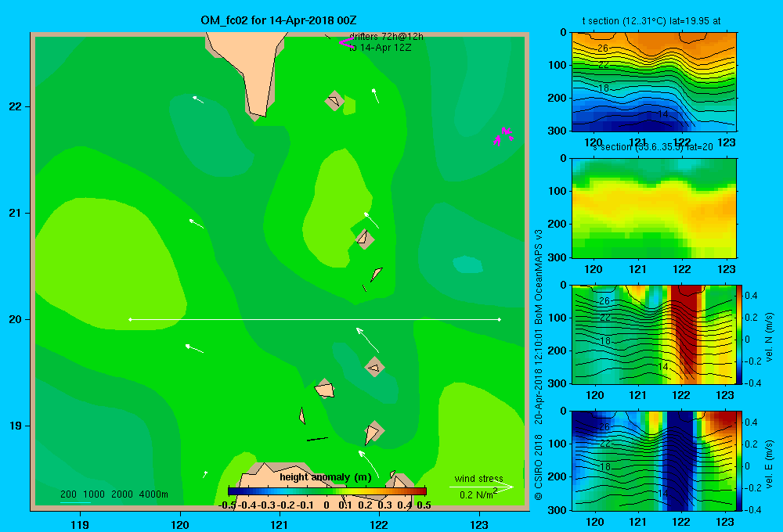Click depth label 300 on salinity section
The image size is (783, 532).
(x=557, y=257)
